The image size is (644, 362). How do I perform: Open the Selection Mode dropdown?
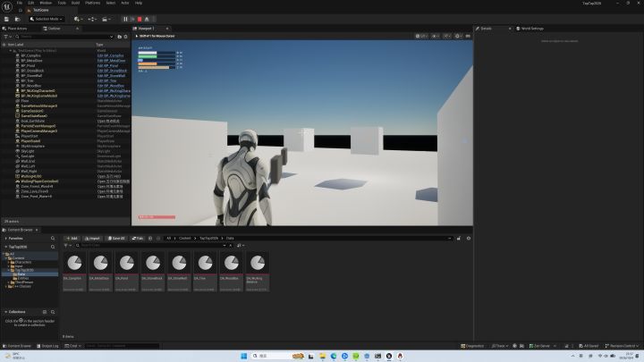pos(47,19)
